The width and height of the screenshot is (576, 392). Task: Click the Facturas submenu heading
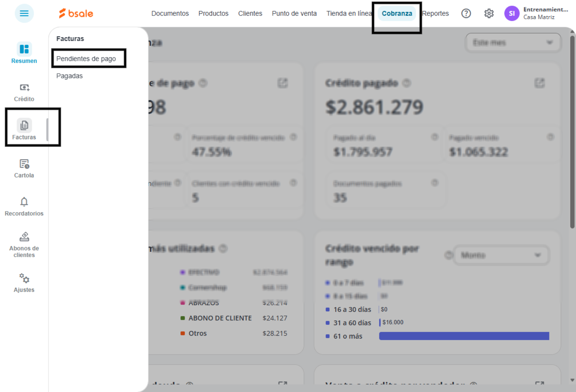70,39
